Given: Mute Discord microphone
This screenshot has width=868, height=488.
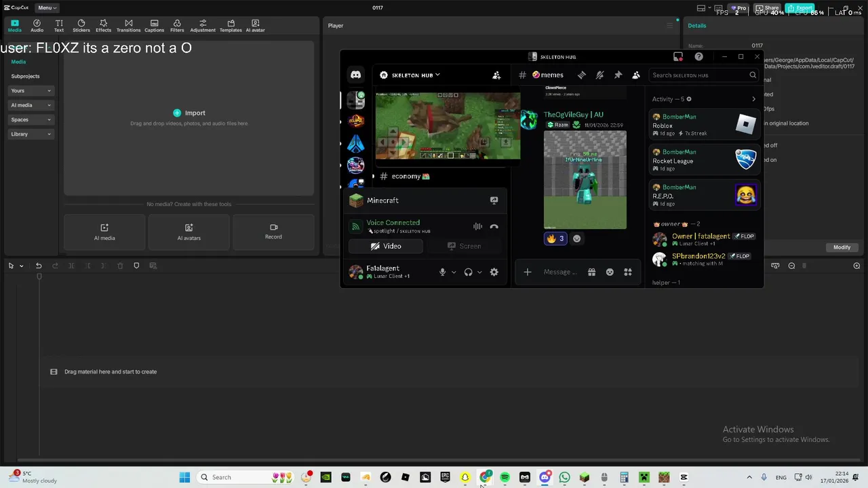Looking at the screenshot, I should coord(442,272).
